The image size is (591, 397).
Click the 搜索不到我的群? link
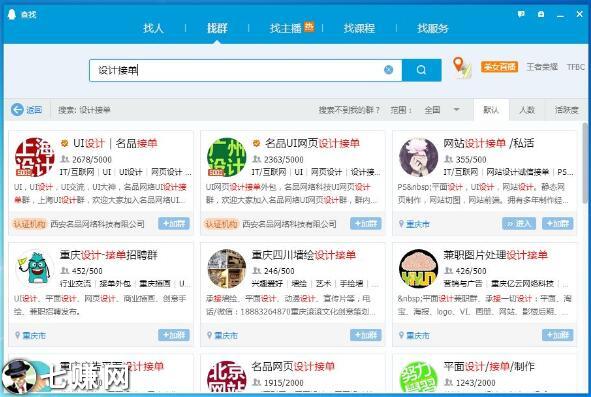coord(349,110)
